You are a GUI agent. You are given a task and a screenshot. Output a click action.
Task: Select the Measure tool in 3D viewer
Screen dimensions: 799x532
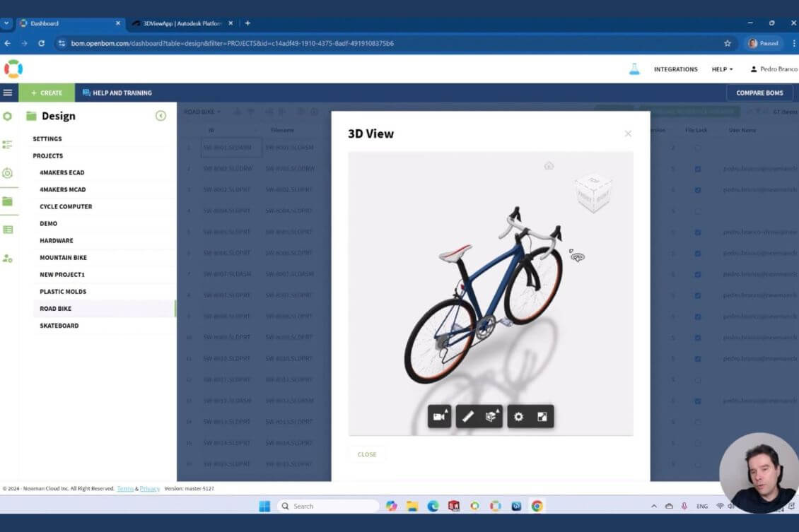tap(468, 416)
